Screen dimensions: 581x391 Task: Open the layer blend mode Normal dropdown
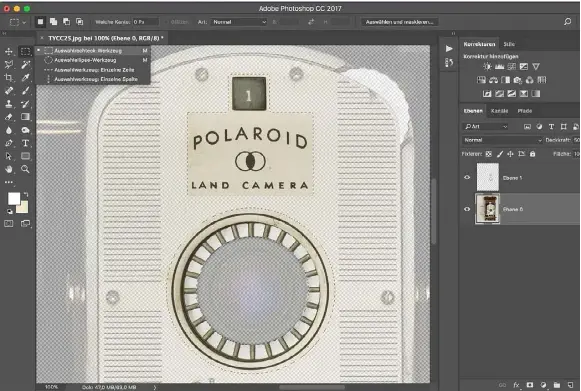tap(502, 140)
